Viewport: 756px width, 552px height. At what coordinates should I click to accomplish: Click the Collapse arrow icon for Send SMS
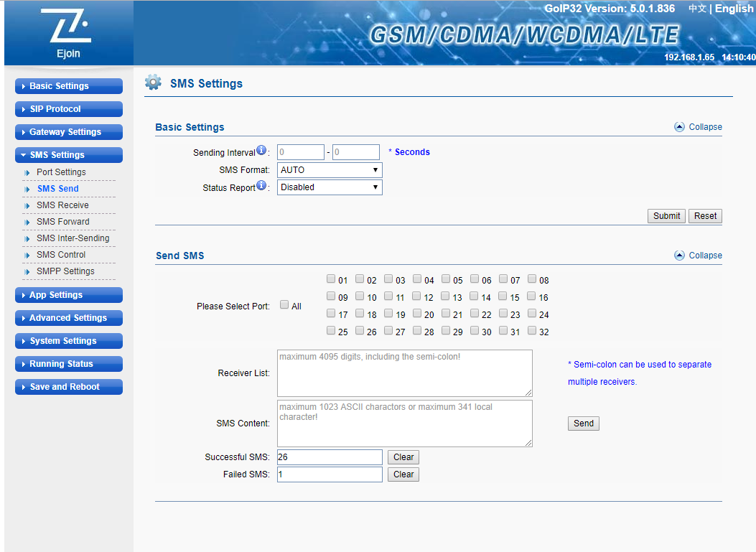679,256
